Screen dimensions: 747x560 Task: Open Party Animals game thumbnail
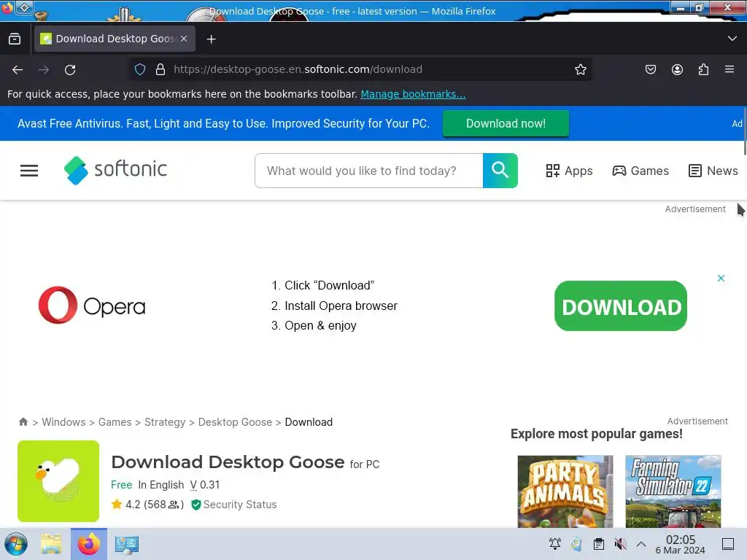pos(565,491)
